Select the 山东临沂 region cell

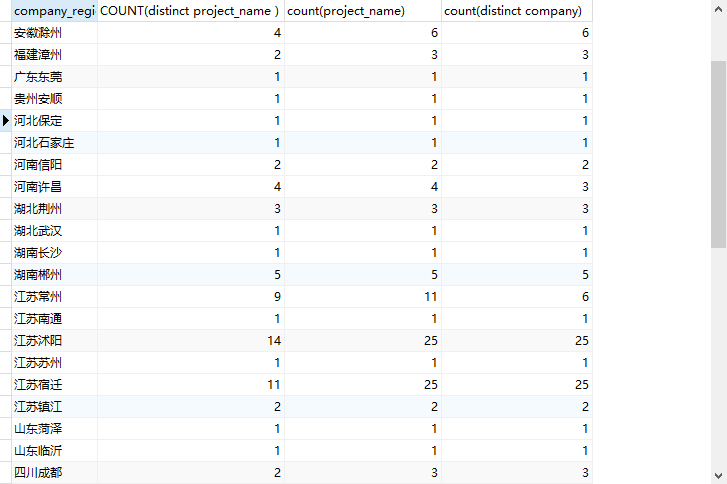click(54, 451)
